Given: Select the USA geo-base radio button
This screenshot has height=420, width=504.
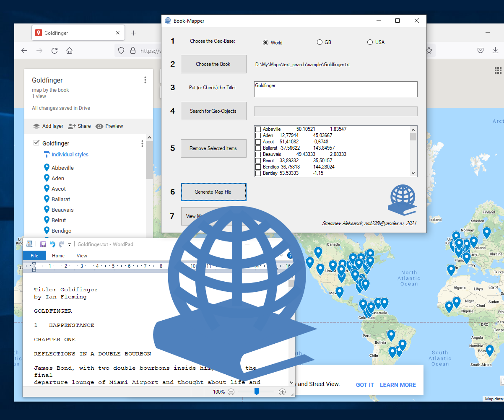Looking at the screenshot, I should pyautogui.click(x=370, y=42).
